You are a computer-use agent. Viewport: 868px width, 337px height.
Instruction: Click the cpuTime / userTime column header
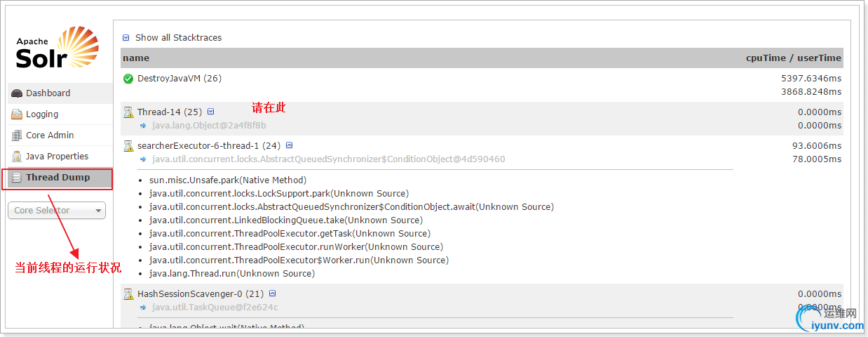click(x=794, y=58)
